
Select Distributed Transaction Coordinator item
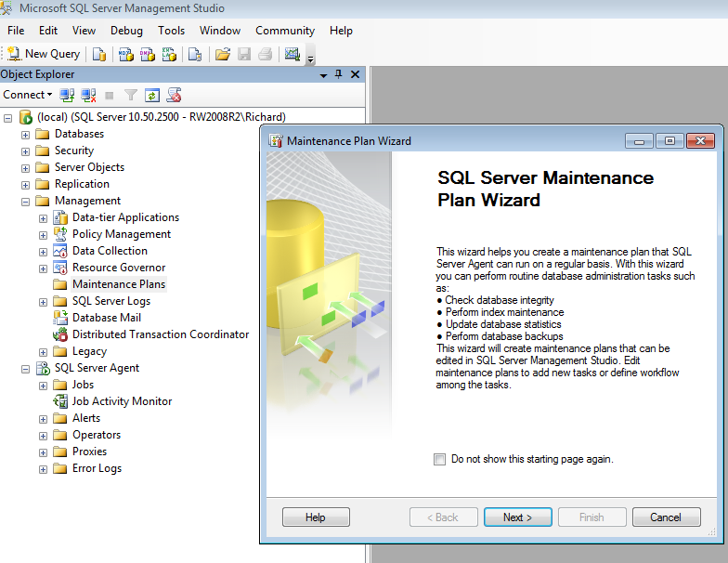coord(160,334)
